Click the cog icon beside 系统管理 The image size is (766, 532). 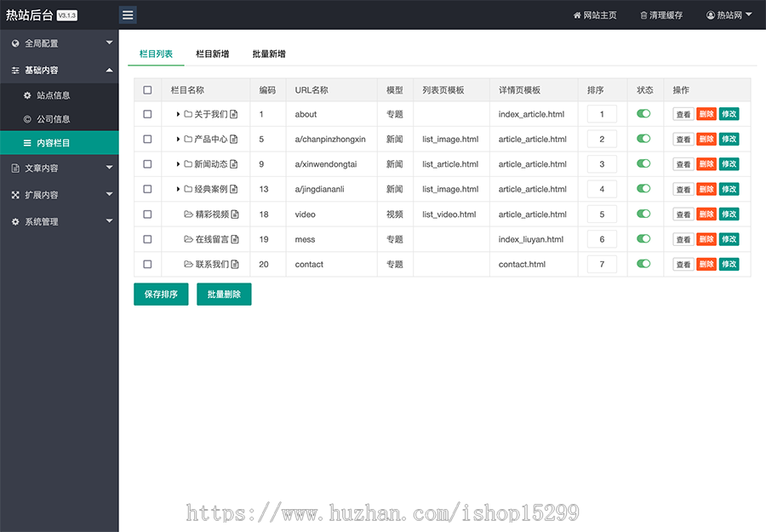[15, 222]
